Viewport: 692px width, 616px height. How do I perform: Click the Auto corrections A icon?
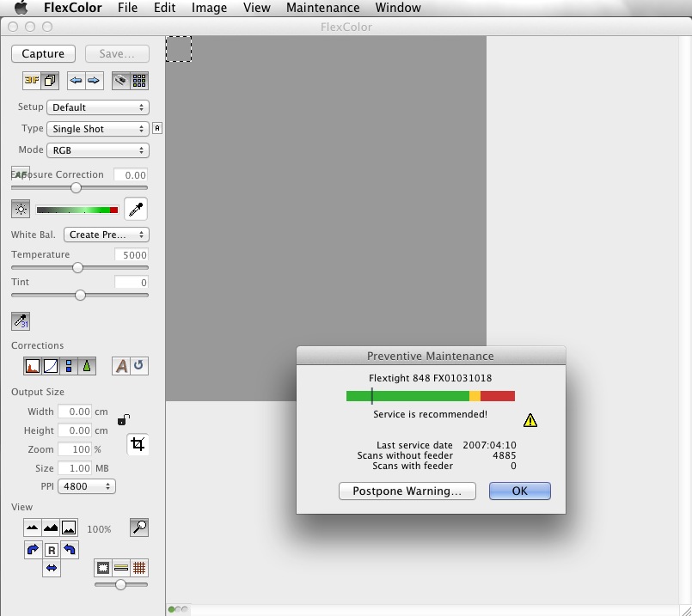(x=121, y=366)
